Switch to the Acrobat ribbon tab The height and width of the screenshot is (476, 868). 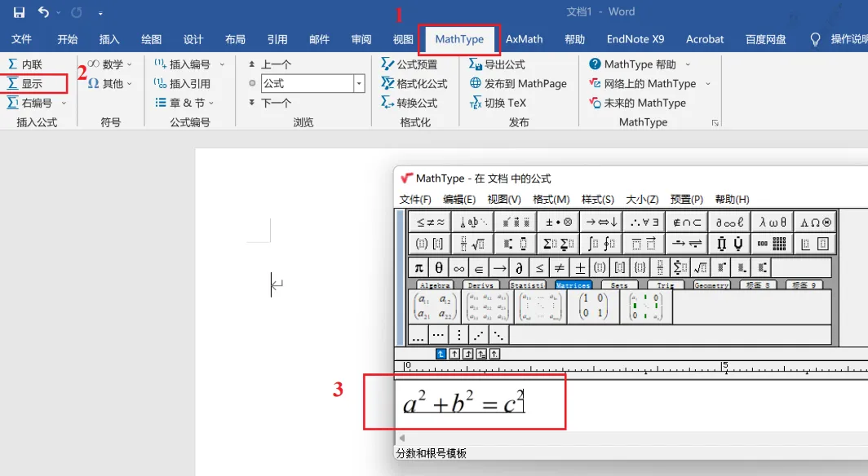[x=705, y=39]
